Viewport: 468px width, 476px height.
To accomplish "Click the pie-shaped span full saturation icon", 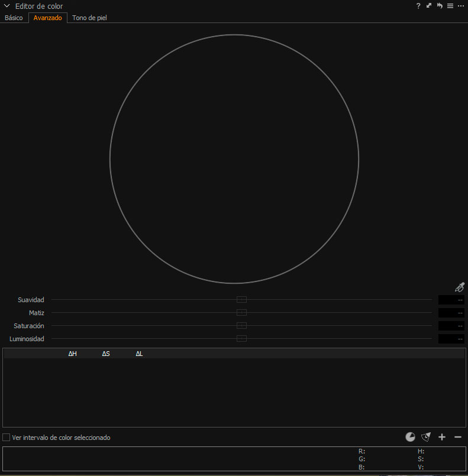I will (x=410, y=437).
